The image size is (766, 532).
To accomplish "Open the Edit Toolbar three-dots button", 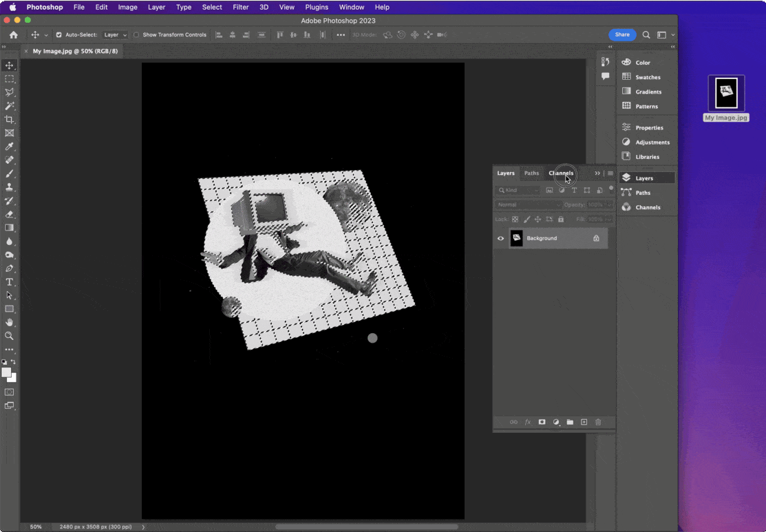I will click(9, 350).
